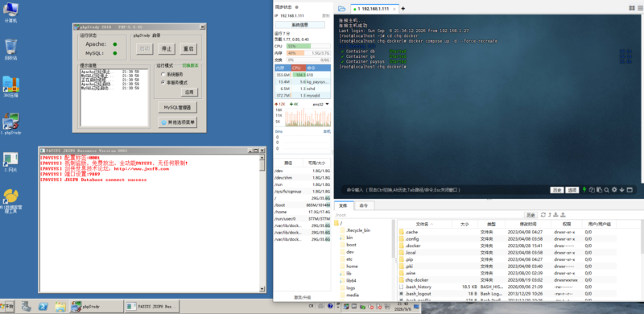
Task: Click the green lightning quick command icon
Action: click(x=584, y=190)
